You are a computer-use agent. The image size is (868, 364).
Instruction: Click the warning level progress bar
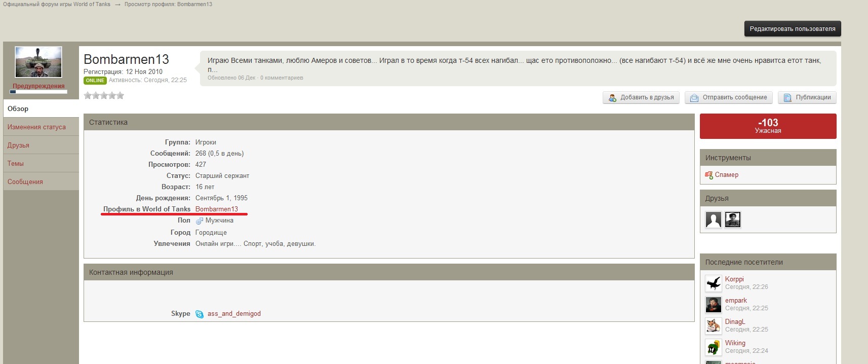(x=38, y=92)
